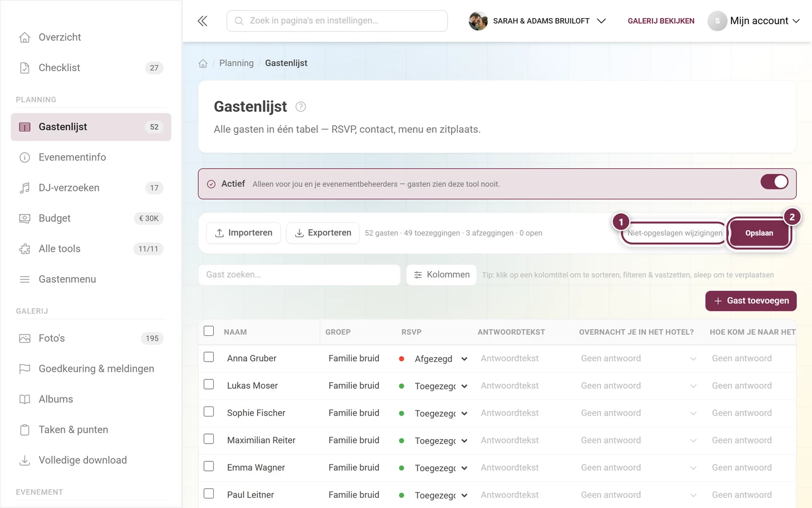Image resolution: width=812 pixels, height=508 pixels.
Task: Toggle the Actief switch off
Action: pyautogui.click(x=774, y=182)
